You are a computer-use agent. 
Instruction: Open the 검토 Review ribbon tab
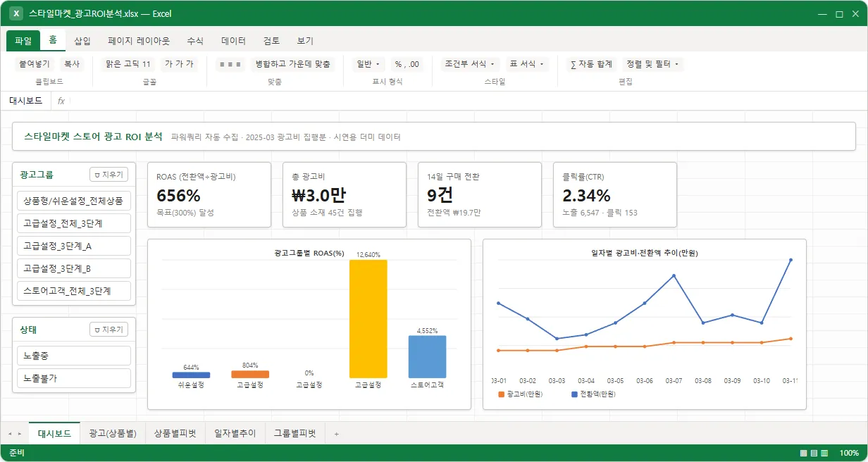[271, 41]
